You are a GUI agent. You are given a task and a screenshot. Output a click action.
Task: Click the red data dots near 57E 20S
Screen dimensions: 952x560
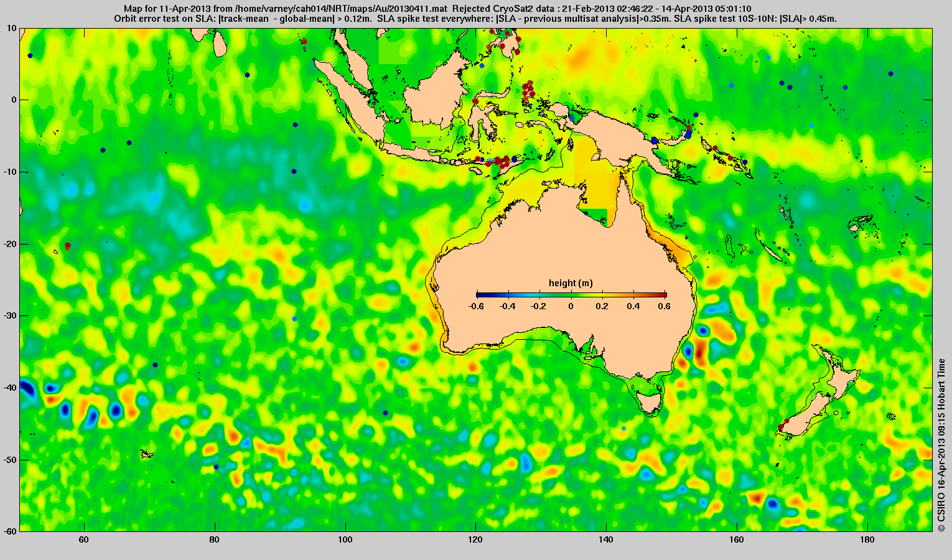pyautogui.click(x=67, y=246)
